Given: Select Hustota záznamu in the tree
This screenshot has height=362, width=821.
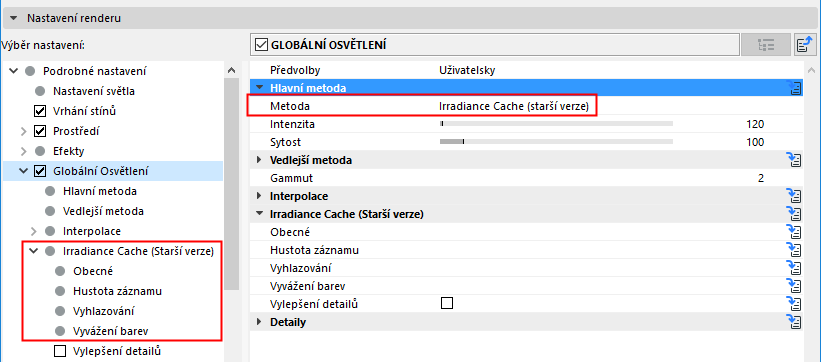Looking at the screenshot, I should [x=117, y=291].
